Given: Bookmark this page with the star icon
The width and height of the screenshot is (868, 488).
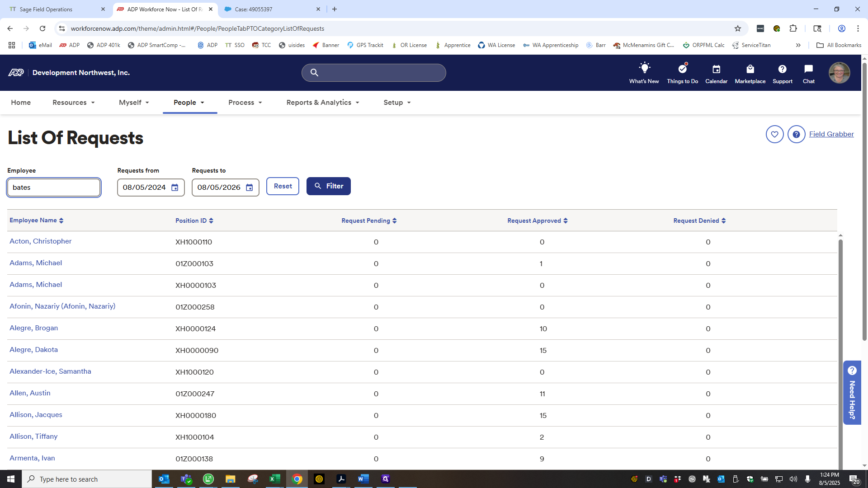Looking at the screenshot, I should tap(738, 28).
